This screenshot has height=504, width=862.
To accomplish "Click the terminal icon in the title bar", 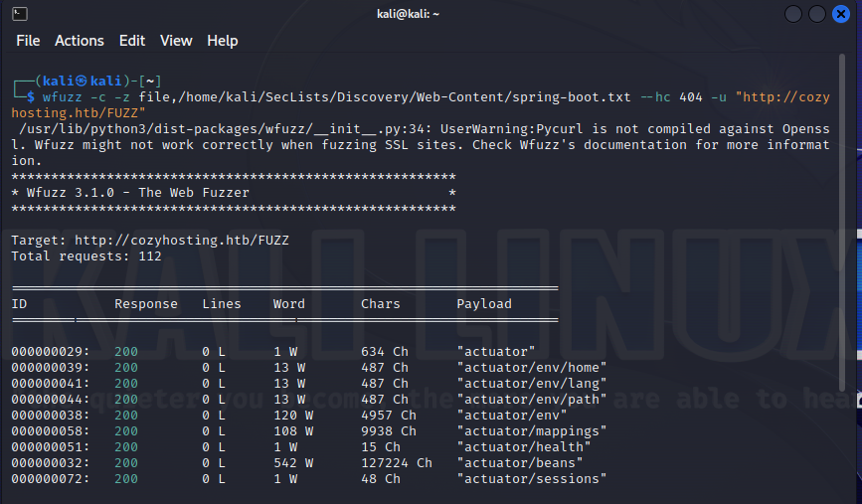I will point(20,14).
